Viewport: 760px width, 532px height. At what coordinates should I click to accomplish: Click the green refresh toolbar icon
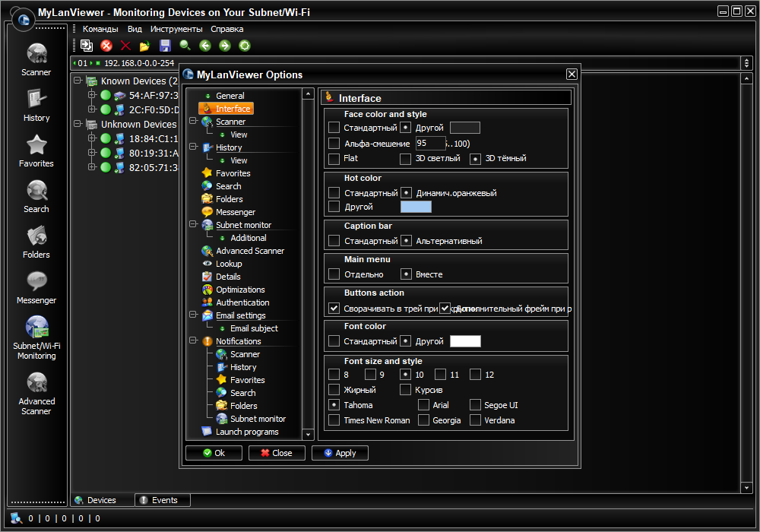click(245, 46)
